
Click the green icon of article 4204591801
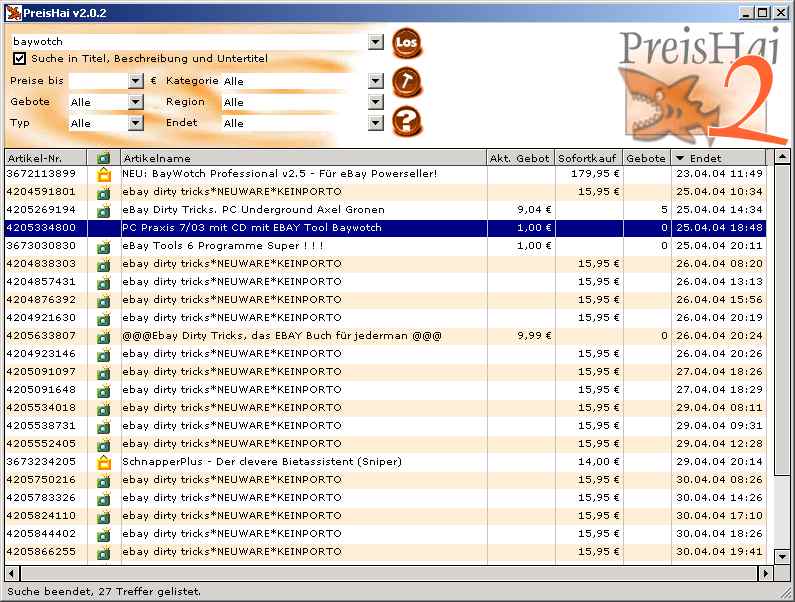point(104,192)
